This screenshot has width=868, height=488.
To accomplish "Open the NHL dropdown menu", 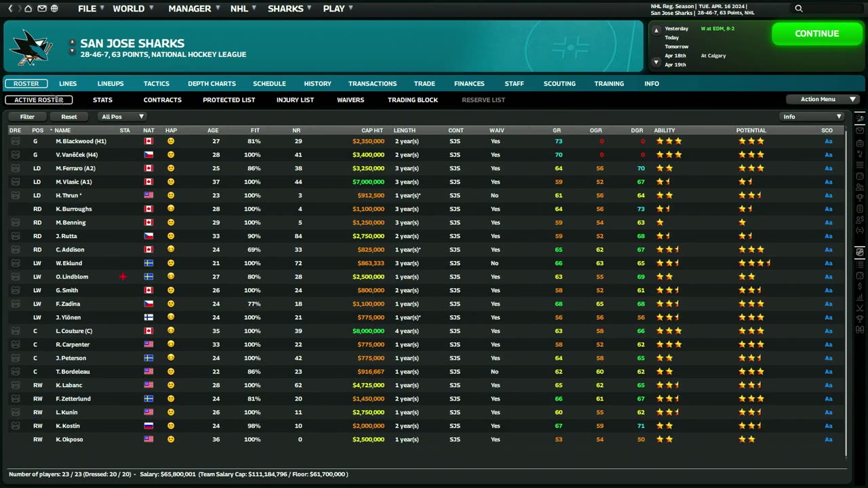I will click(x=243, y=9).
